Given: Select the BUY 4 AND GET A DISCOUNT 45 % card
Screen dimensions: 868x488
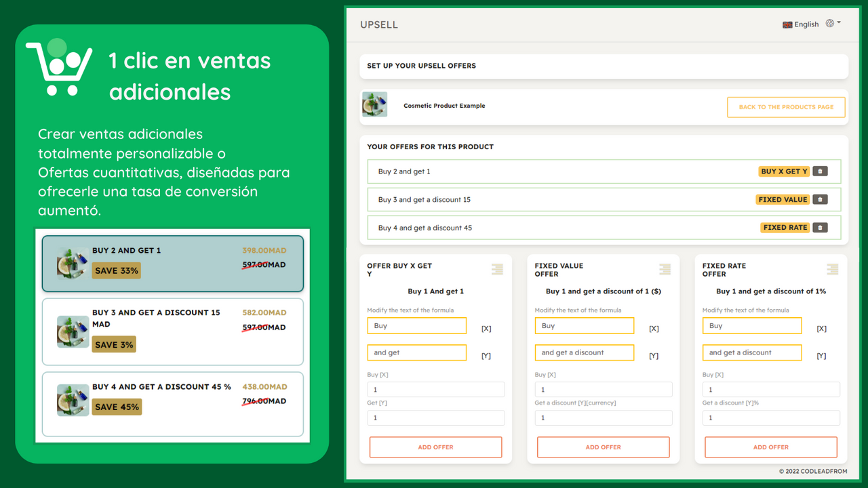Looking at the screenshot, I should (x=173, y=404).
